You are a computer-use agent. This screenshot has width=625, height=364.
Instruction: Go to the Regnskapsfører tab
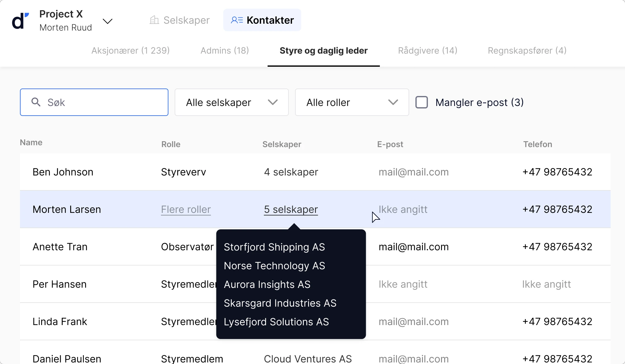coord(527,50)
